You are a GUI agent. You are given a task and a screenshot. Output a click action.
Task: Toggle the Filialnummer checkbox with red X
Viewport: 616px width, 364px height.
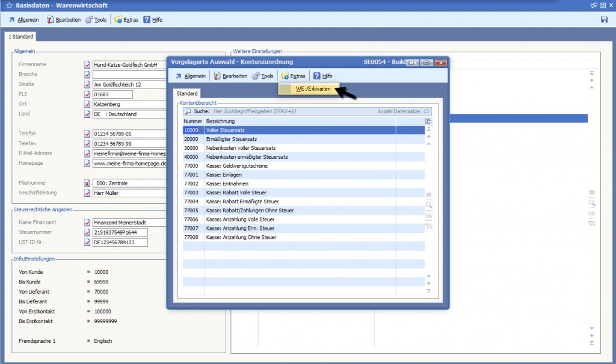tap(87, 183)
